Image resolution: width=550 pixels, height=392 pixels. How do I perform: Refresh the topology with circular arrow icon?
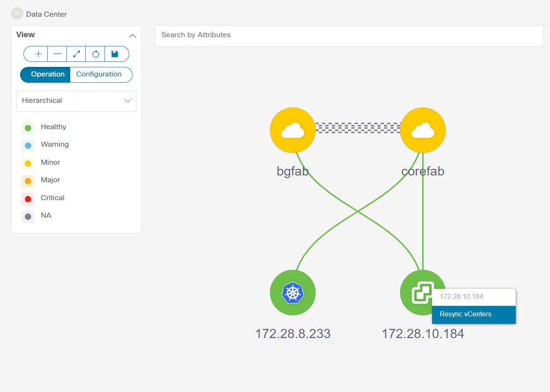click(95, 54)
